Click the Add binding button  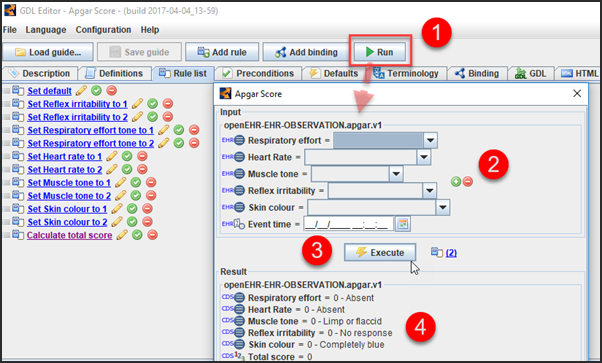click(306, 52)
